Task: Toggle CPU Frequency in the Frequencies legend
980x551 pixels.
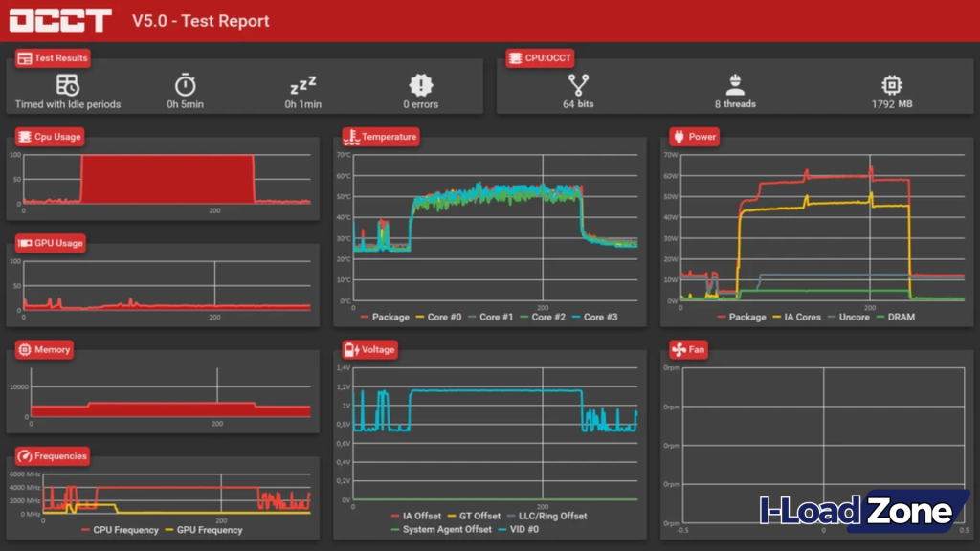Action: (120, 530)
